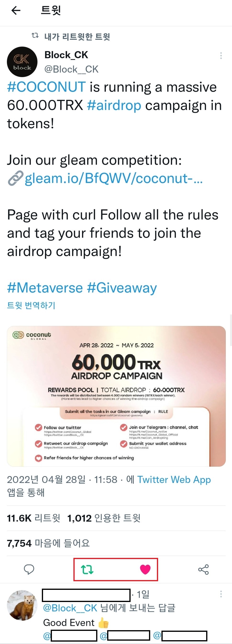Click the Block_CK profile avatar
The image size is (232, 644).
click(22, 62)
